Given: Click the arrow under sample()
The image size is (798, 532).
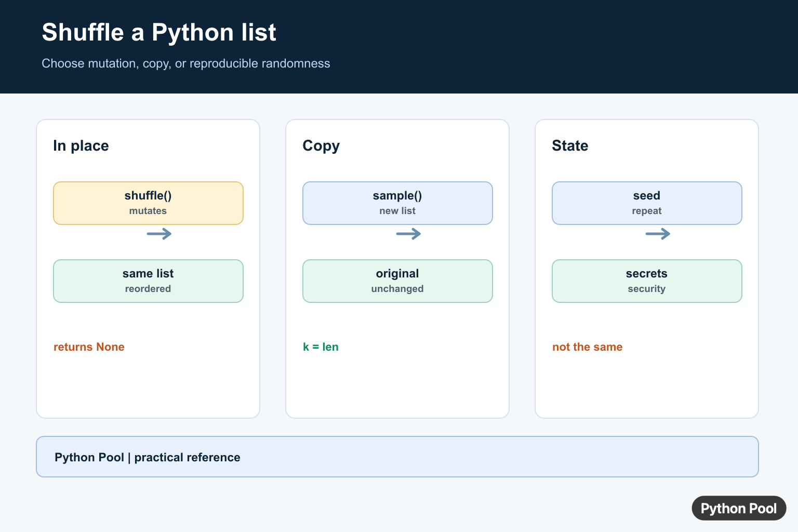Looking at the screenshot, I should (x=408, y=234).
